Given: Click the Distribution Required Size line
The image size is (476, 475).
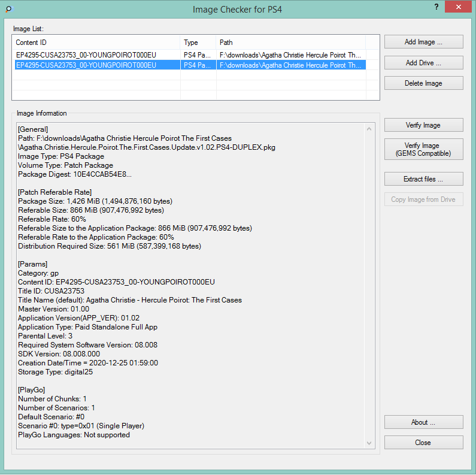Looking at the screenshot, I should pos(110,246).
